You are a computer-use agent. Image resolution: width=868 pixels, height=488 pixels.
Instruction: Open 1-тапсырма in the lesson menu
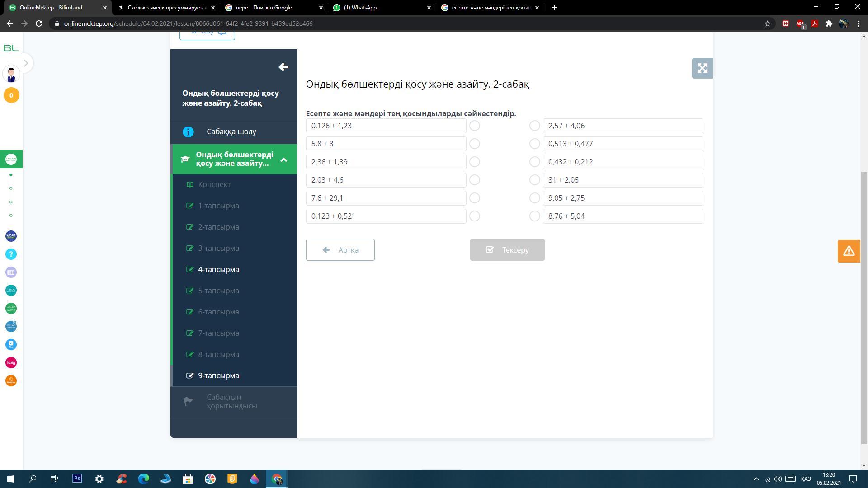click(218, 206)
